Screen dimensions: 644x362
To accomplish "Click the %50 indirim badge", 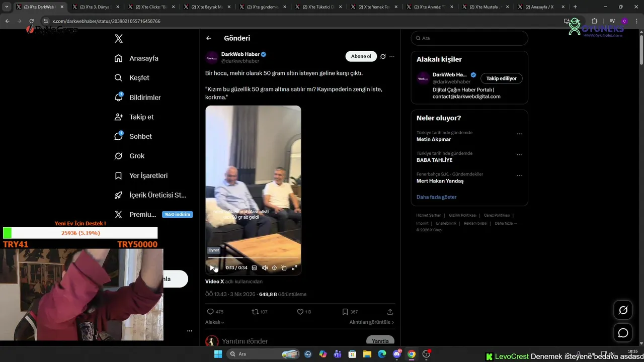I will pos(178,215).
